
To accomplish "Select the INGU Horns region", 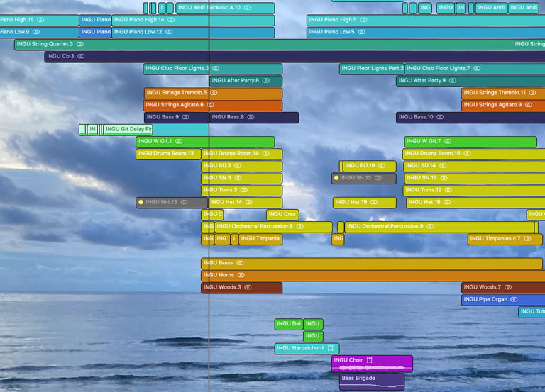I will coord(373,275).
